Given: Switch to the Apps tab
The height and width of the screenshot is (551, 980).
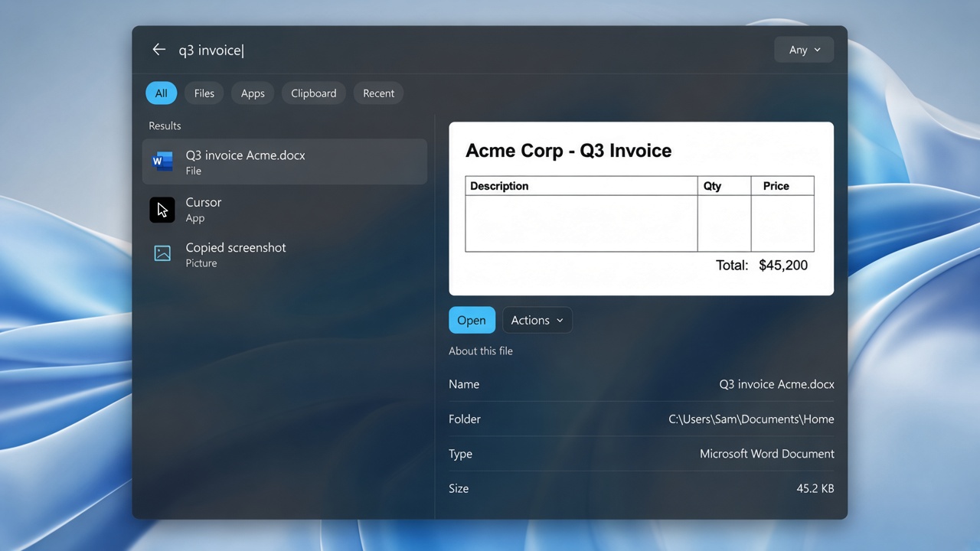Looking at the screenshot, I should coord(253,93).
